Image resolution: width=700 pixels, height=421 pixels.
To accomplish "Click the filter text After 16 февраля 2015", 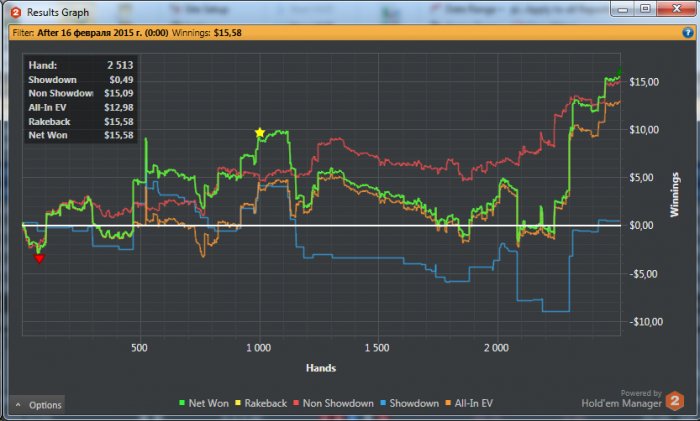I will point(103,33).
